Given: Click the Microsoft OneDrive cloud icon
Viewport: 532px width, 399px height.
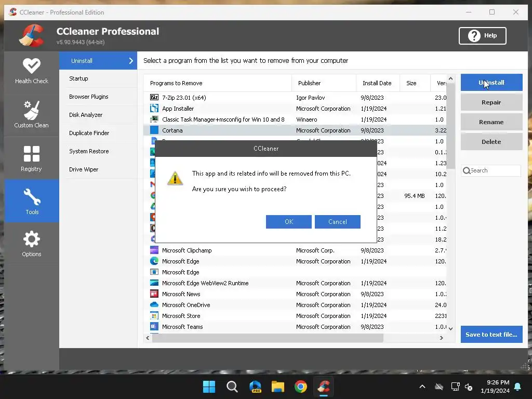Looking at the screenshot, I should [x=154, y=304].
